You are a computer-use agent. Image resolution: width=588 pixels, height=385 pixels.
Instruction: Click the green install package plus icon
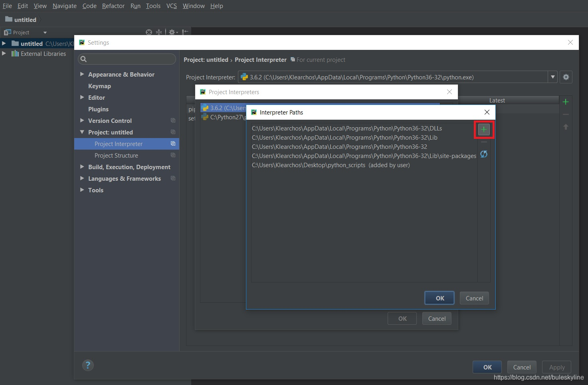click(566, 102)
